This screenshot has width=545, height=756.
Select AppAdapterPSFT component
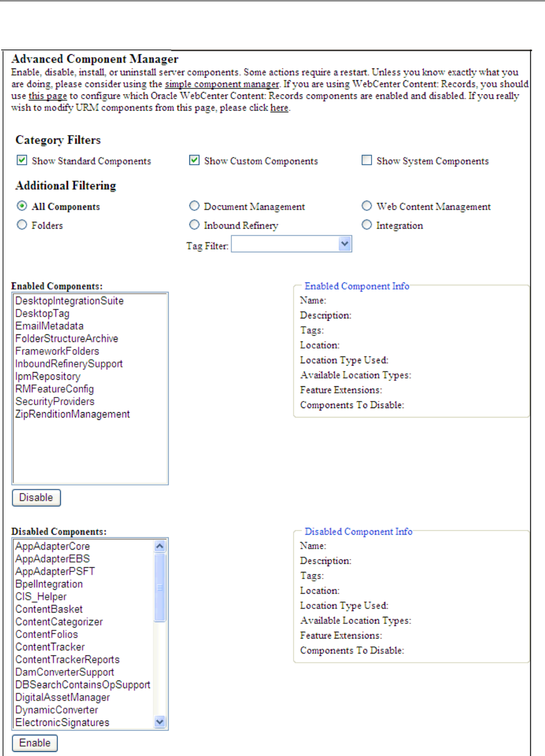55,571
